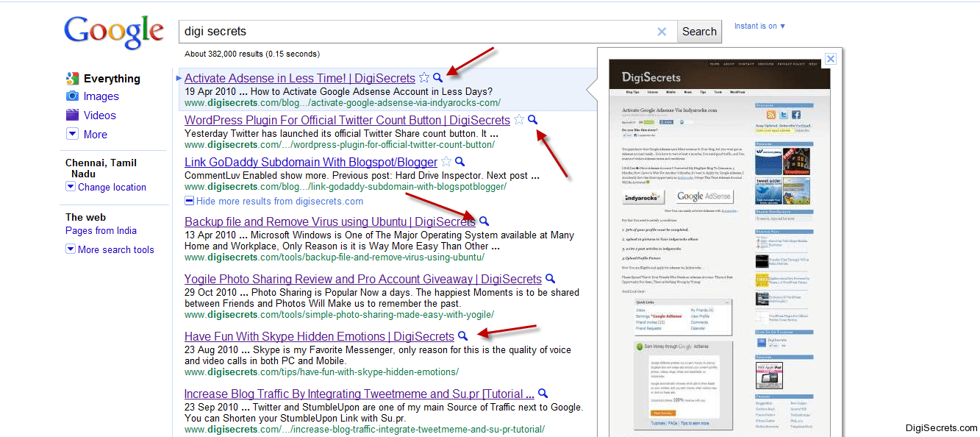Image resolution: width=980 pixels, height=437 pixels.
Task: Click the activate-google-adsense-via-indyarocks URL text
Action: 343,103
